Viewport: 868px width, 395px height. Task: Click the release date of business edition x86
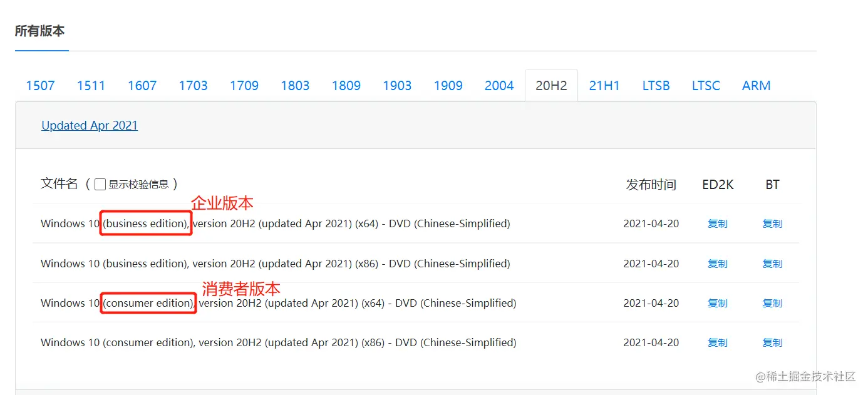click(651, 264)
